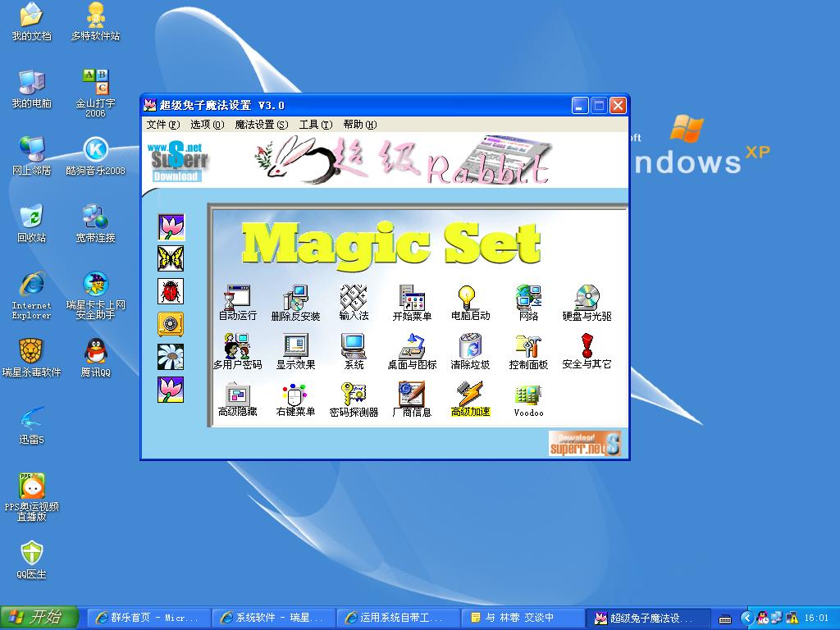Select the 回收站 recycle bin icon
This screenshot has width=840, height=630.
(32, 223)
